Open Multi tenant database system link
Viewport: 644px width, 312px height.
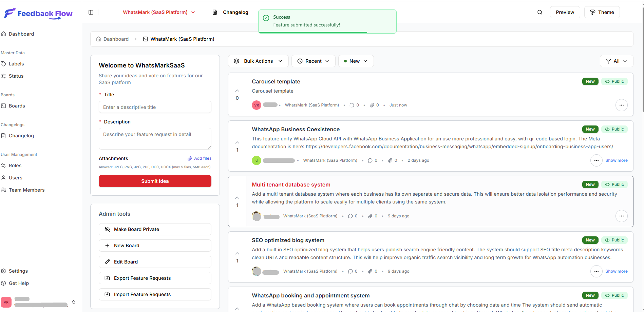click(x=291, y=184)
